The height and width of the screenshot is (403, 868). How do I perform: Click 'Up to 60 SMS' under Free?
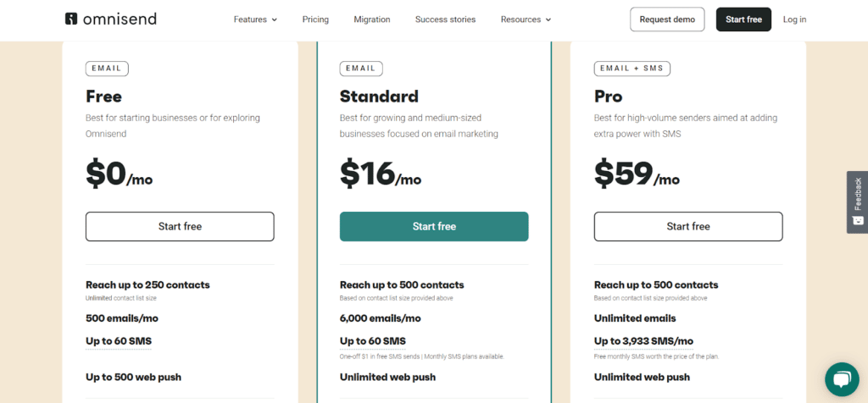(x=119, y=341)
